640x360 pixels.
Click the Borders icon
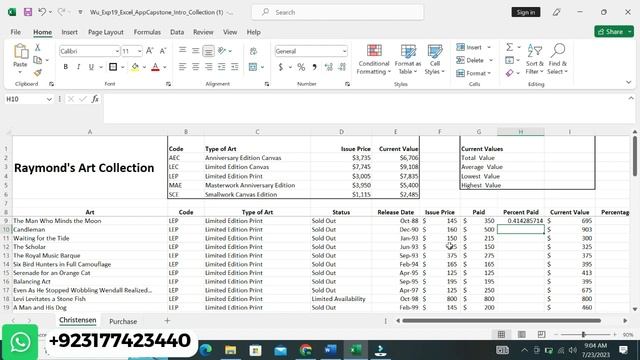[113, 67]
